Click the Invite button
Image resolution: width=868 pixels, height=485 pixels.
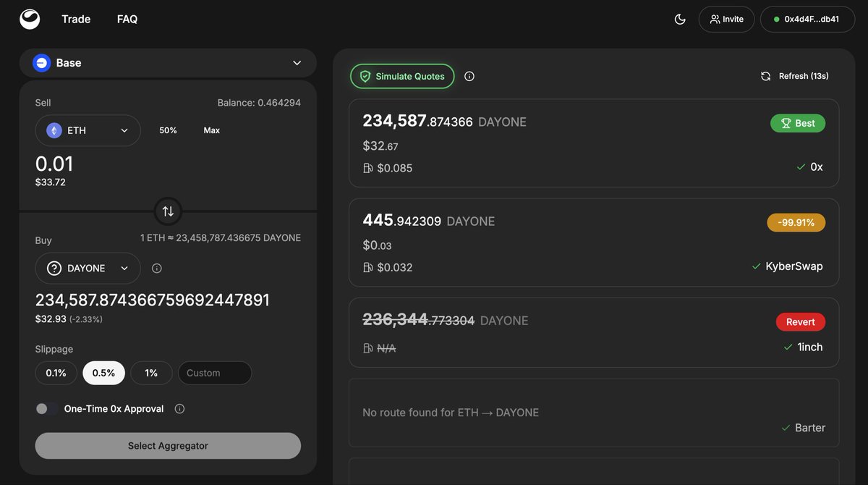[x=726, y=20]
